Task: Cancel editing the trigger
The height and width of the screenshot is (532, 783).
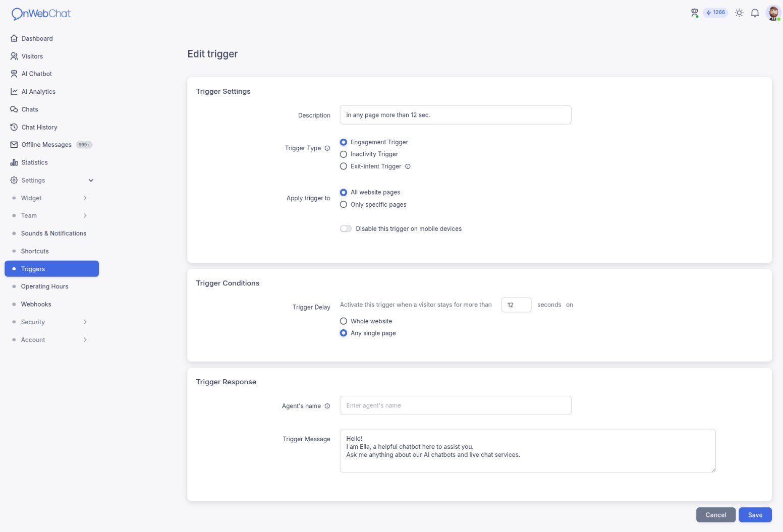Action: tap(716, 515)
